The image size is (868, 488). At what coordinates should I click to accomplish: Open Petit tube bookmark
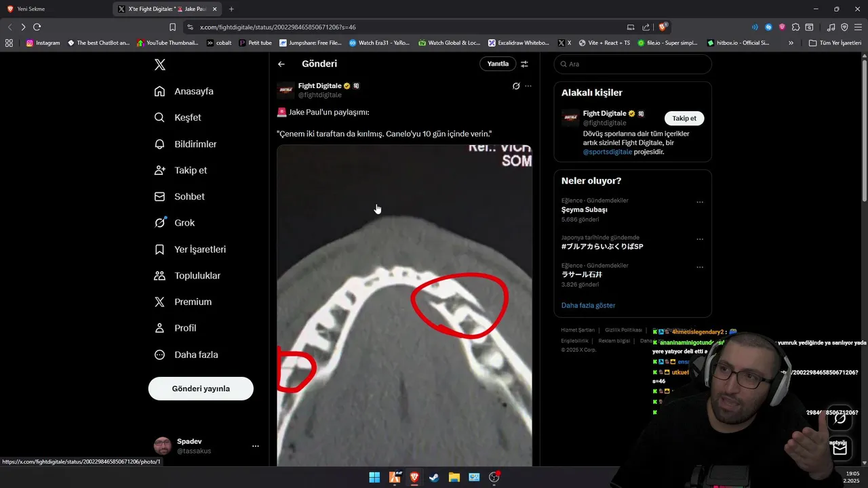pyautogui.click(x=255, y=43)
